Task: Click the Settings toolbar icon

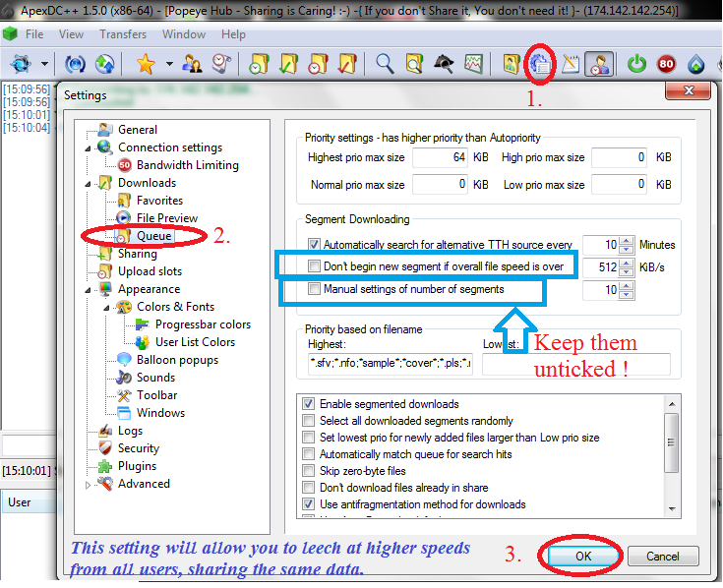Action: point(540,64)
